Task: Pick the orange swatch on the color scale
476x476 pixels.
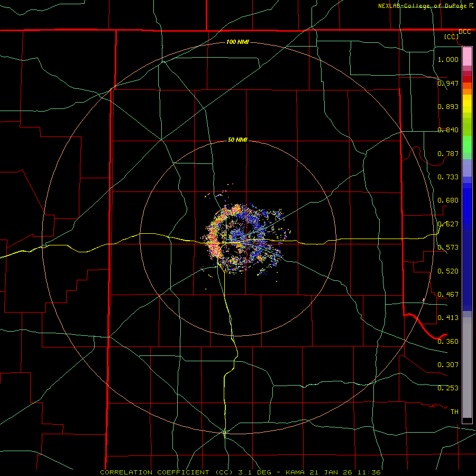Action: click(467, 91)
